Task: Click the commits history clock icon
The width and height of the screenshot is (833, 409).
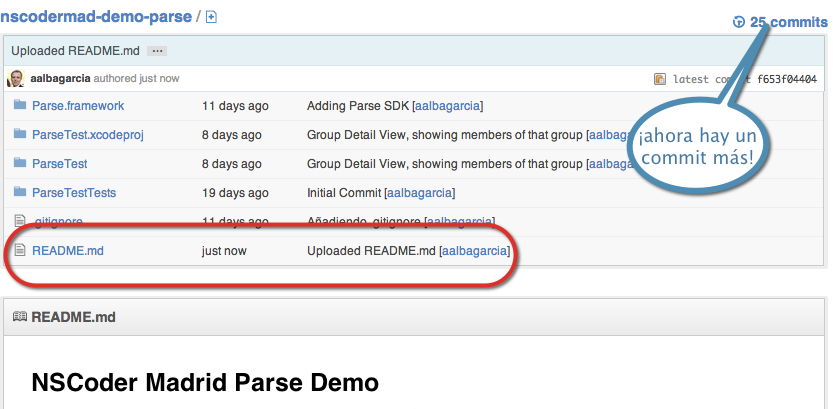Action: [739, 22]
